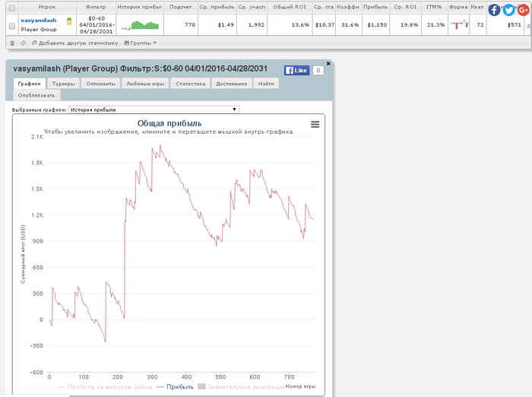Open the vasyamilash player link
Screen dimensions: 532x397
39,21
